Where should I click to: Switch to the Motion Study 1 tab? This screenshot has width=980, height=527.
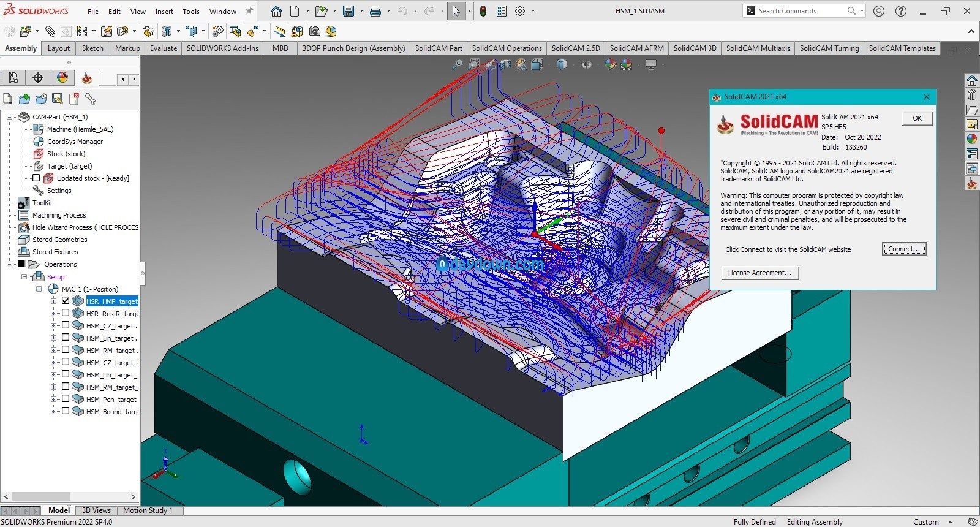[x=148, y=510]
